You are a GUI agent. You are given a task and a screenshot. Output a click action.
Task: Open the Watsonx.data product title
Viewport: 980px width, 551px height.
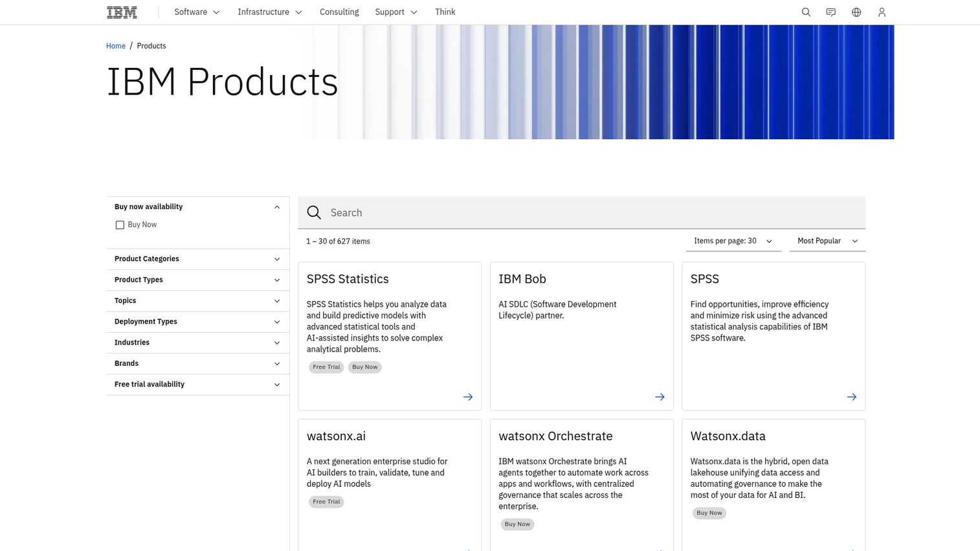[728, 436]
